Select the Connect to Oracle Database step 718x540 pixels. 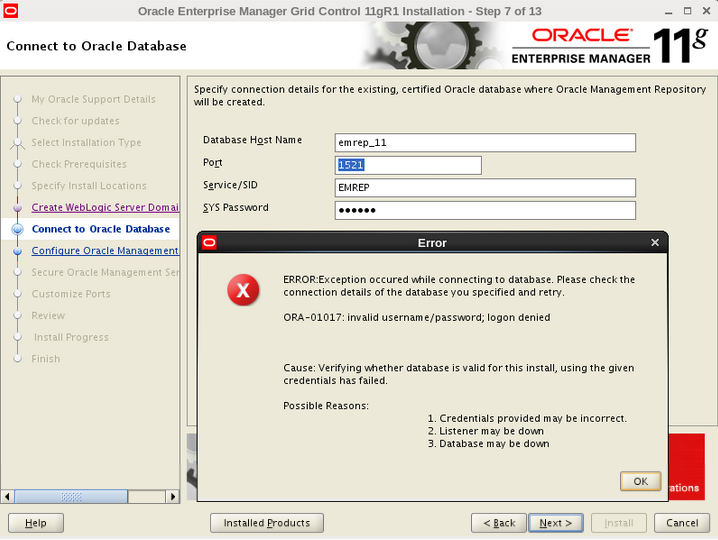[101, 229]
